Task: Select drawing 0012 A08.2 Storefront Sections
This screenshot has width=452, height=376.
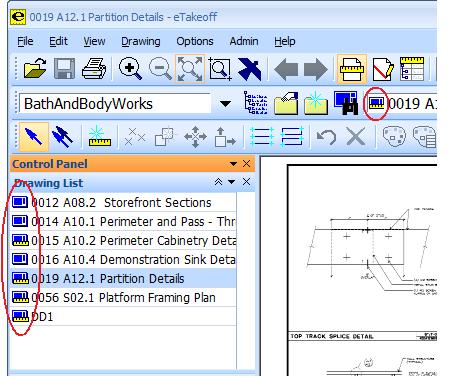Action: tap(123, 202)
